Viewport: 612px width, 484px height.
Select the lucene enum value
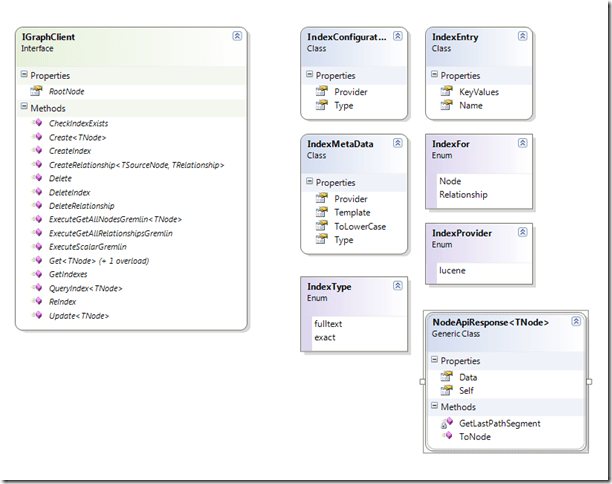click(x=452, y=270)
